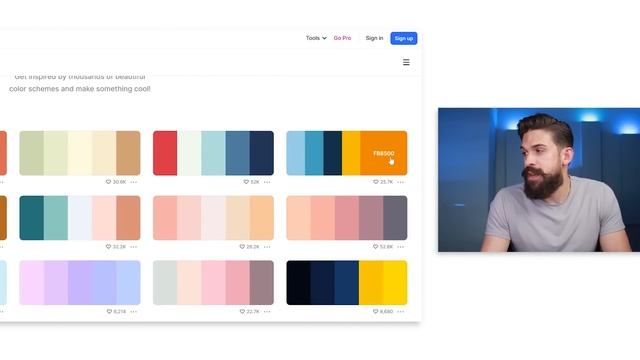Viewport: 640px width, 360px height.
Task: Expand the Tools dropdown
Action: [x=316, y=38]
